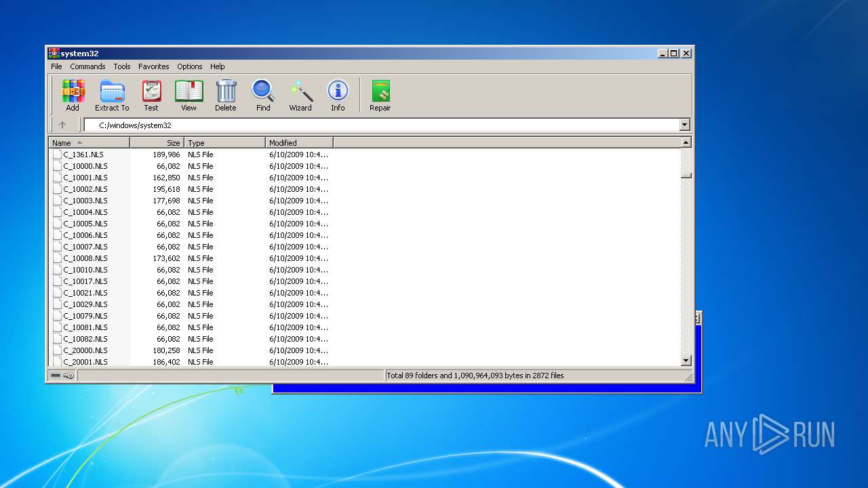The width and height of the screenshot is (868, 488).
Task: Click the key password icon in status bar
Action: [68, 375]
